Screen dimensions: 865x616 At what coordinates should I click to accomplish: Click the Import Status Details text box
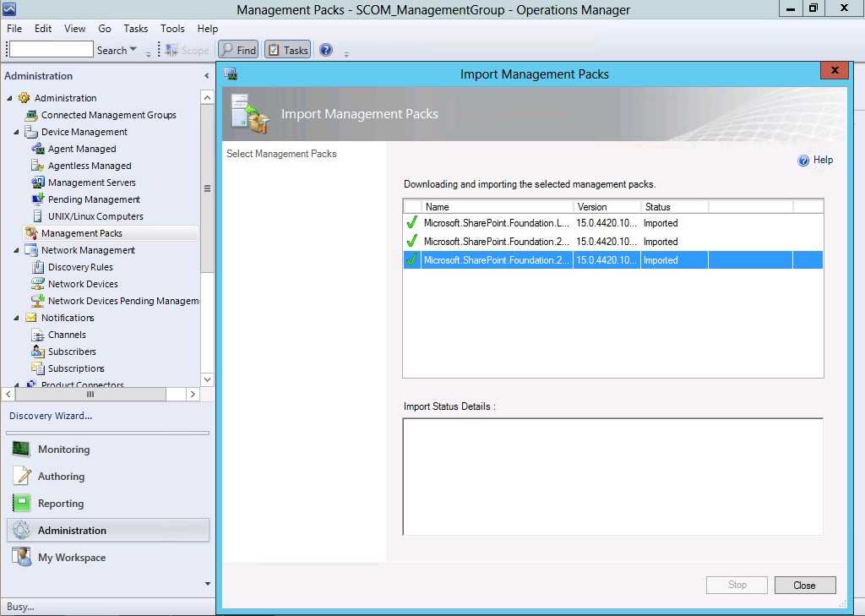click(613, 477)
